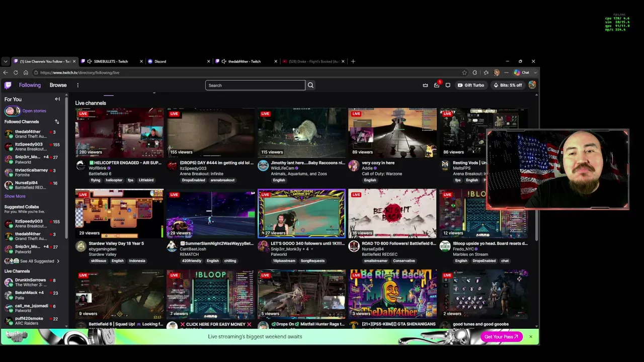The width and height of the screenshot is (644, 362).
Task: Open the browser profile avatar
Action: pos(497,72)
